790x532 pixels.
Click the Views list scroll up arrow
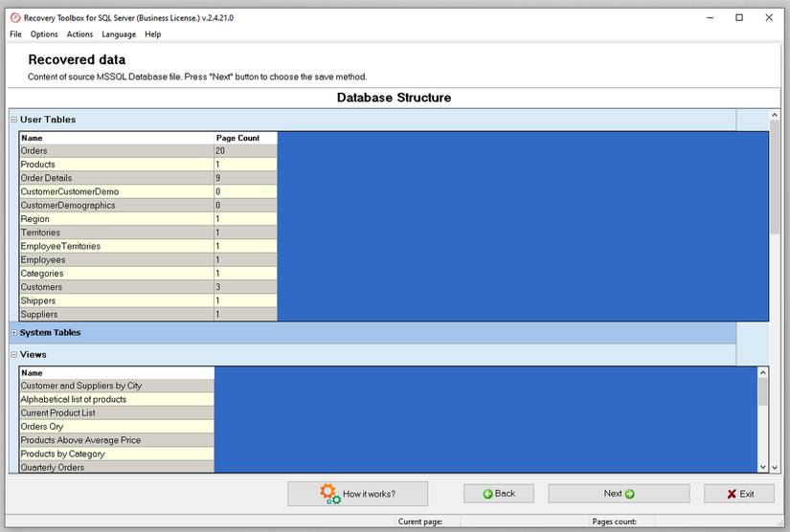[763, 372]
